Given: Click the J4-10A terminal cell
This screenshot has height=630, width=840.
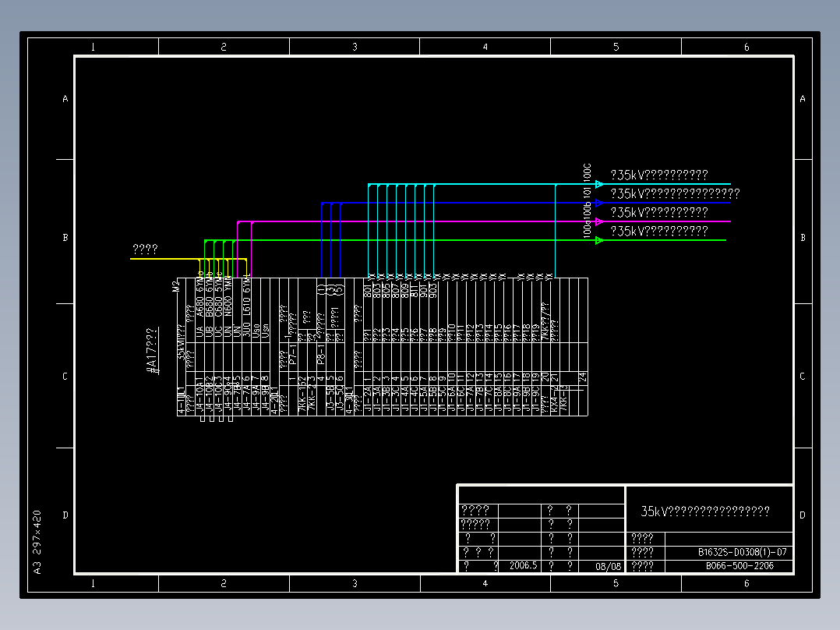Looking at the screenshot, I should coord(200,399).
